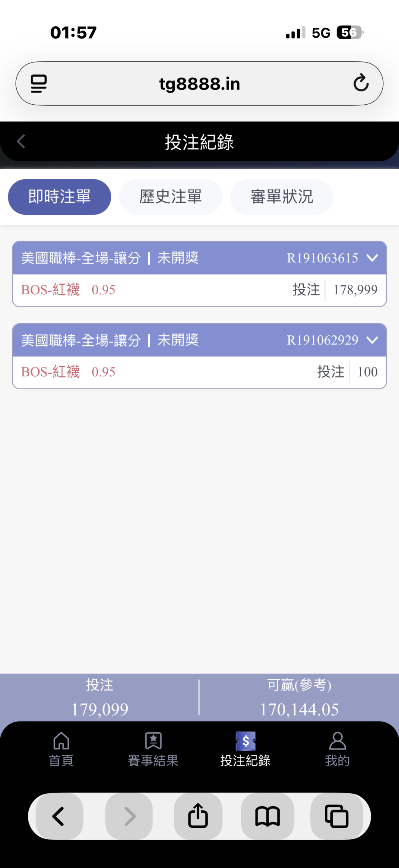The width and height of the screenshot is (399, 868).
Task: Expand bet slip R191062929 chevron
Action: [372, 340]
